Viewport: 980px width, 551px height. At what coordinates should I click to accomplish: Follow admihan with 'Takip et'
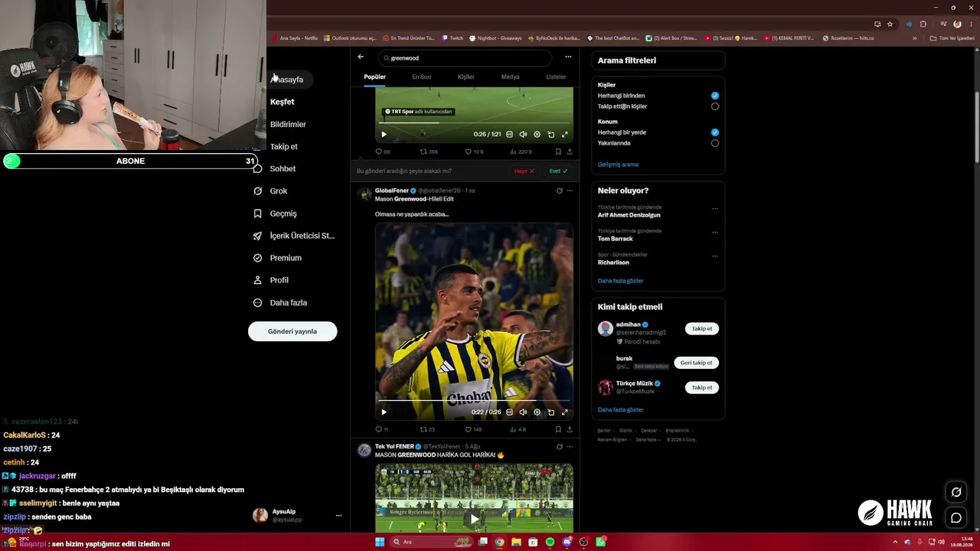click(702, 329)
